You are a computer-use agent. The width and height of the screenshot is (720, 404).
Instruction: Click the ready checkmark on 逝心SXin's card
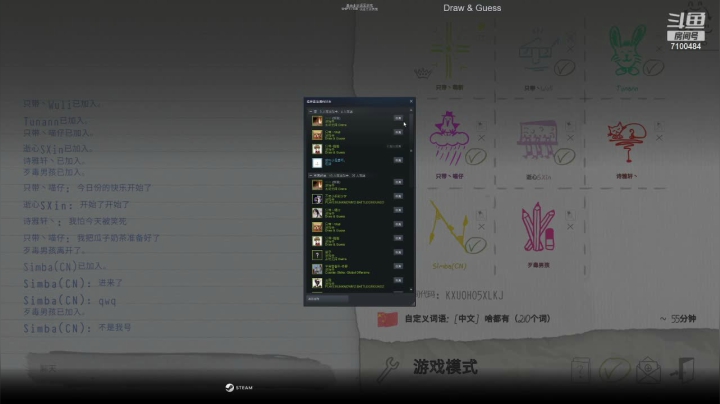point(564,157)
